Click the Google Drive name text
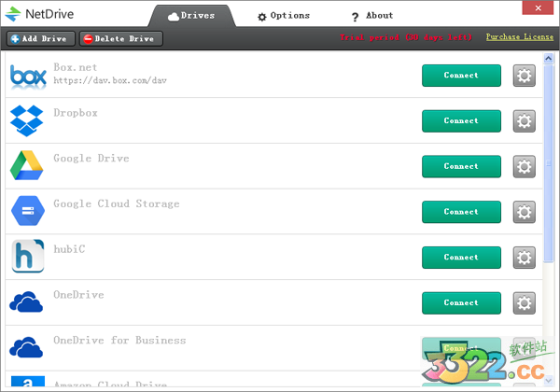Screen dimensions: 560x392 click(91, 158)
